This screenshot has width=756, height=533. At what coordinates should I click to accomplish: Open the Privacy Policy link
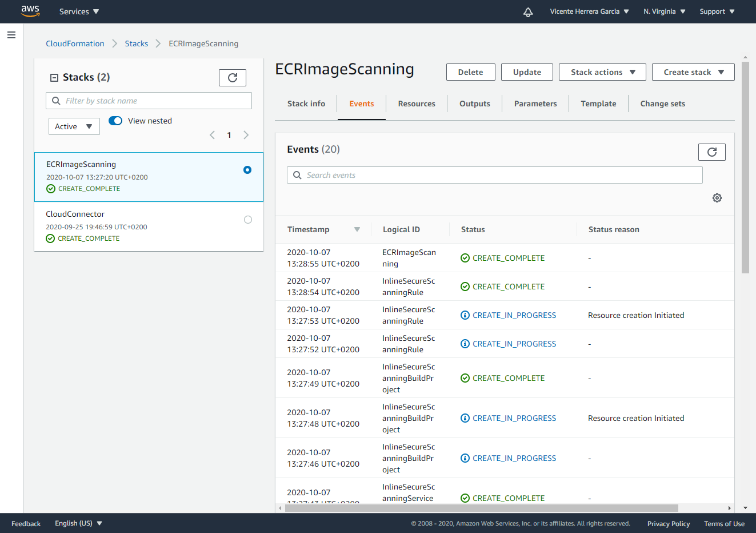pyautogui.click(x=669, y=523)
